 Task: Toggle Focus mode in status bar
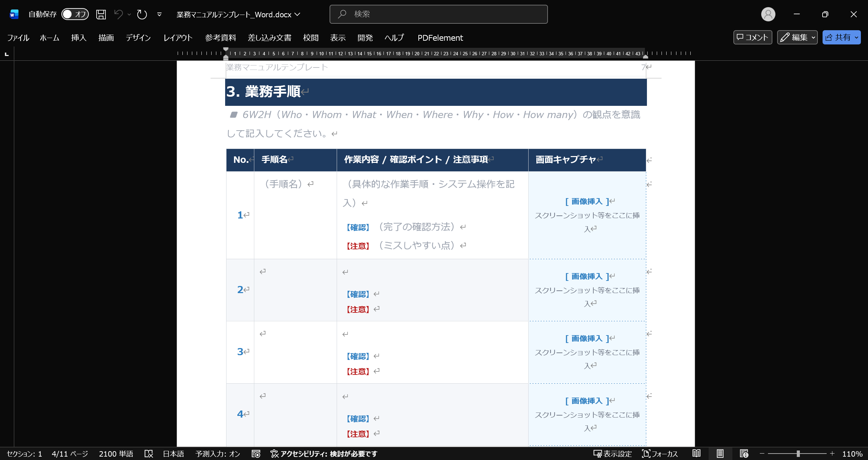[x=660, y=454]
